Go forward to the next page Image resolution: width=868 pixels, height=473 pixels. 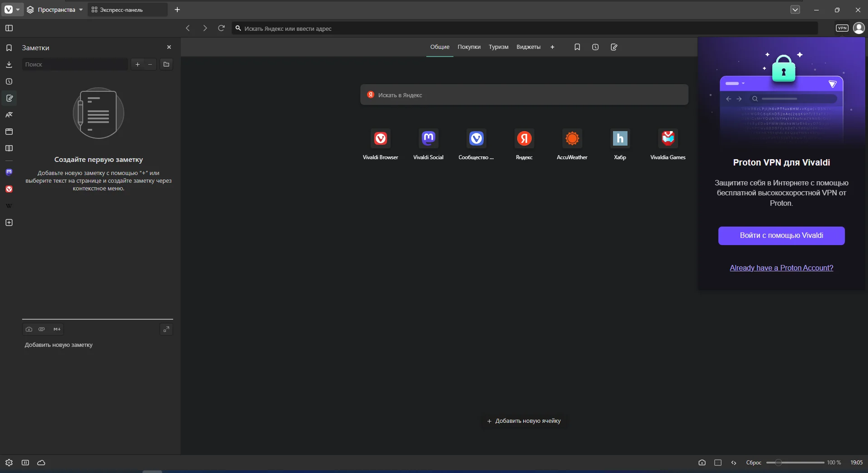coord(205,28)
